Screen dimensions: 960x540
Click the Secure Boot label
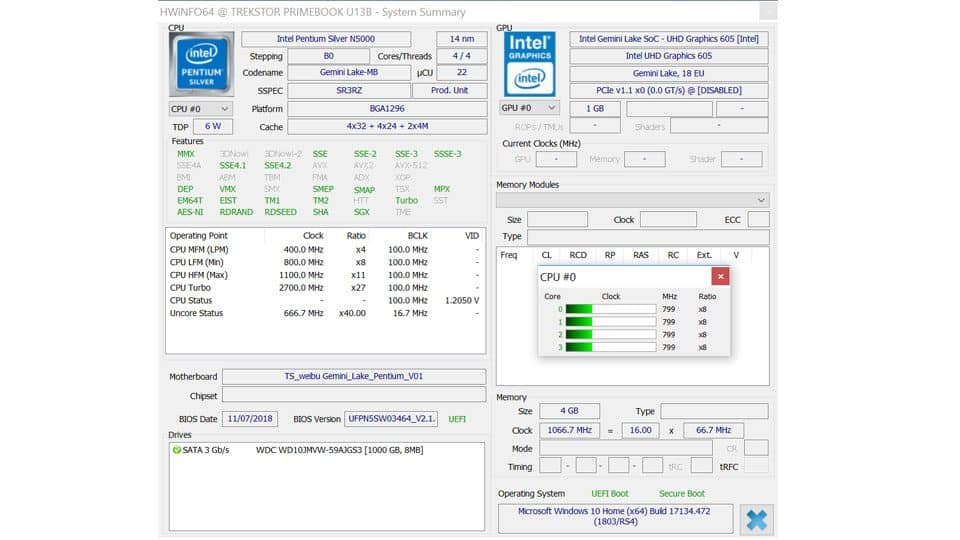click(681, 493)
